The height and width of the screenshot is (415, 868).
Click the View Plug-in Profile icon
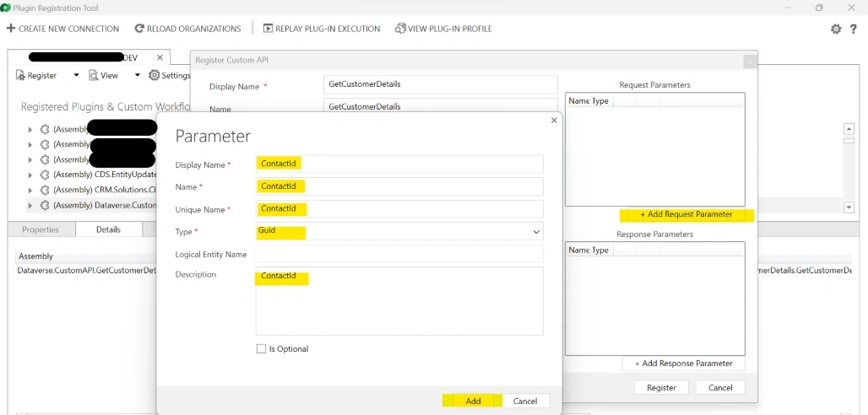(x=400, y=29)
